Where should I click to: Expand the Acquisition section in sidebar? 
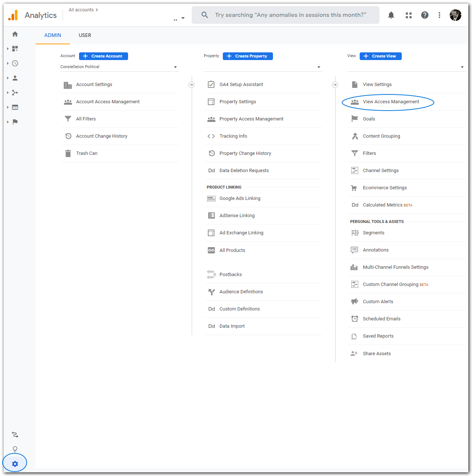click(8, 93)
